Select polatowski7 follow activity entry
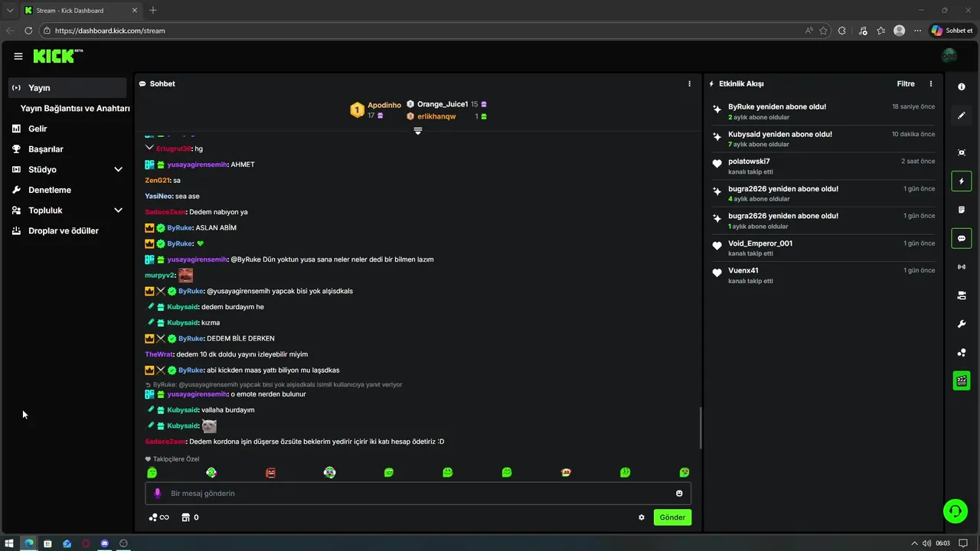Screen dimensions: 980x551 point(824,166)
